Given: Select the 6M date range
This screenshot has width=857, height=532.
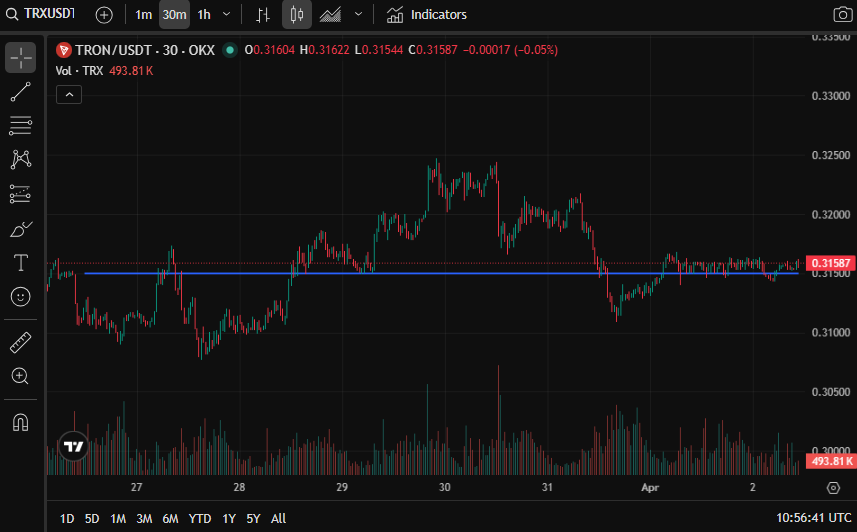Looking at the screenshot, I should [171, 518].
